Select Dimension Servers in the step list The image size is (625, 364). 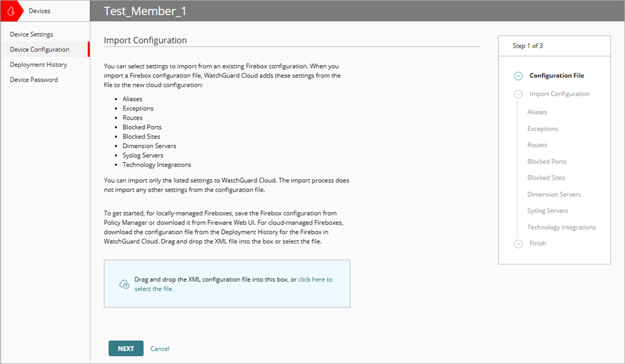pyautogui.click(x=554, y=194)
